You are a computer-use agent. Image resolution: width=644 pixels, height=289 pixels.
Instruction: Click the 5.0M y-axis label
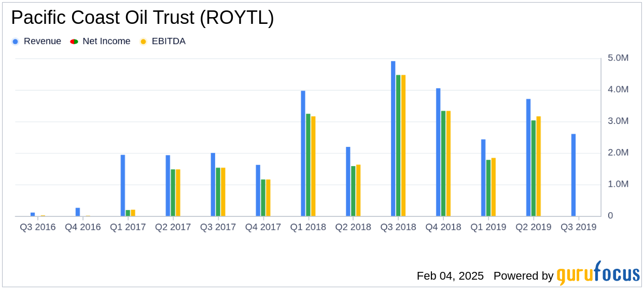[618, 59]
